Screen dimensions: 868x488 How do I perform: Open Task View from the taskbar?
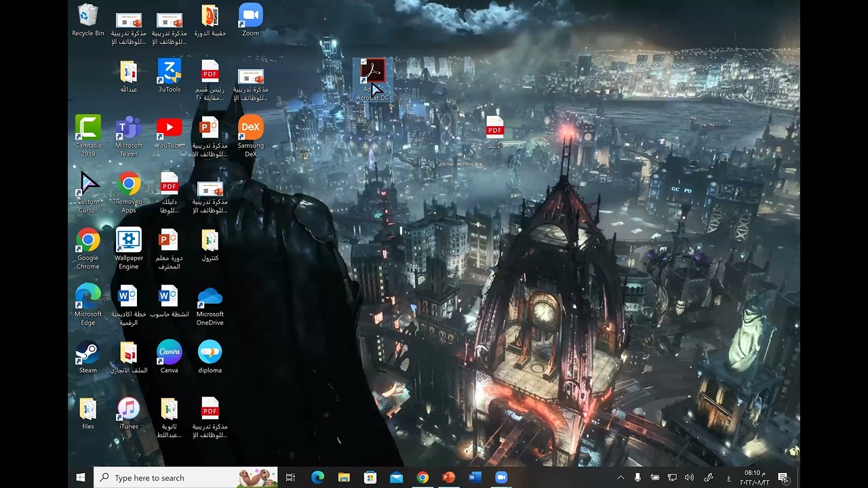(x=291, y=478)
